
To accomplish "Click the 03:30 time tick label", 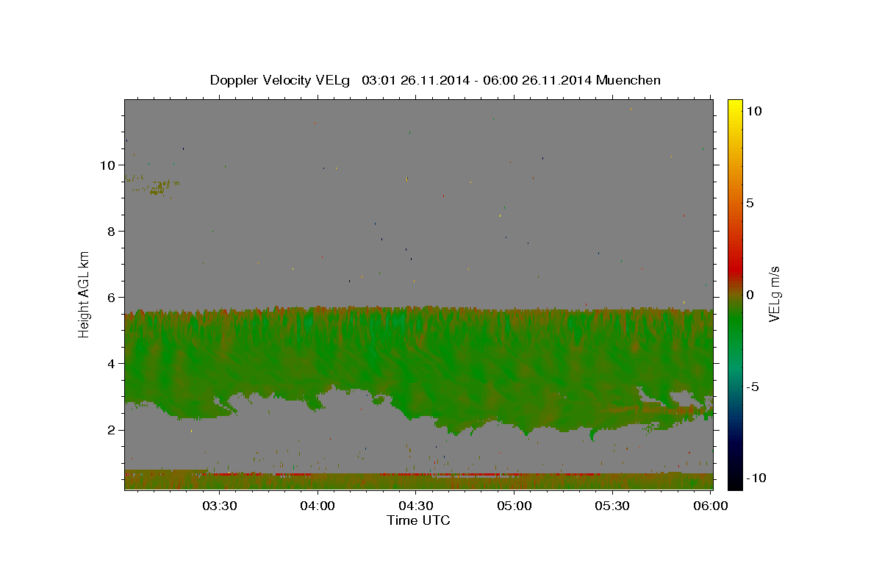I will point(219,506).
